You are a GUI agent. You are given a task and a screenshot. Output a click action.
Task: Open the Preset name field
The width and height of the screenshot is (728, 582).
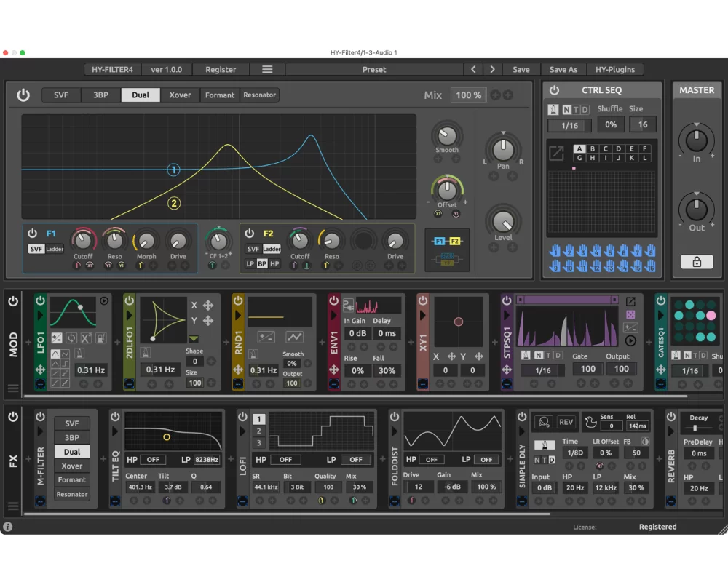374,69
